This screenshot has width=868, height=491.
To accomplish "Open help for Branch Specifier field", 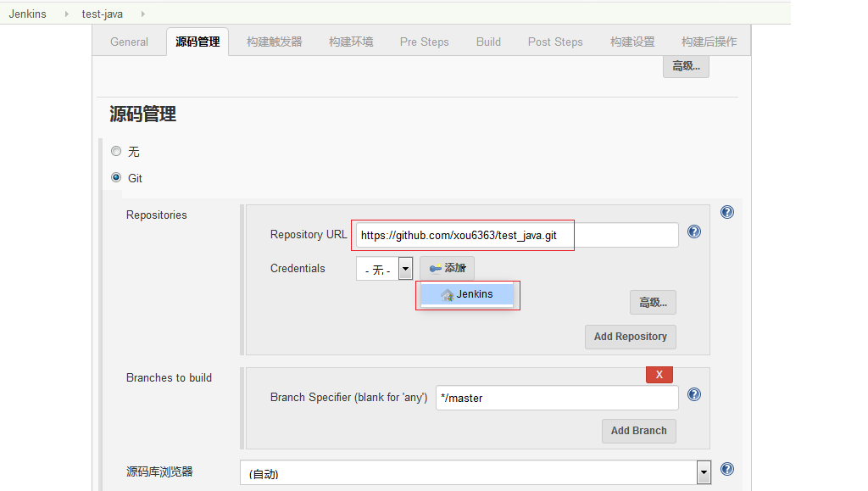I will coord(693,394).
